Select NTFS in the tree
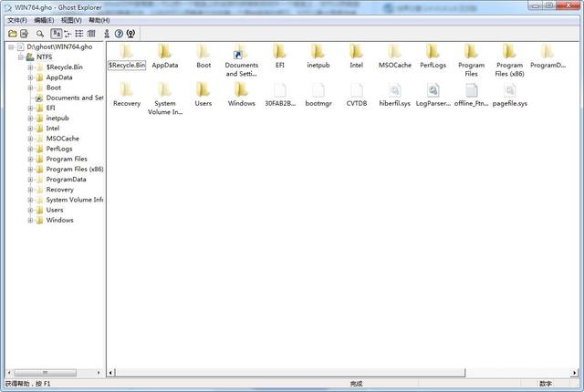584x392 pixels. tap(45, 57)
